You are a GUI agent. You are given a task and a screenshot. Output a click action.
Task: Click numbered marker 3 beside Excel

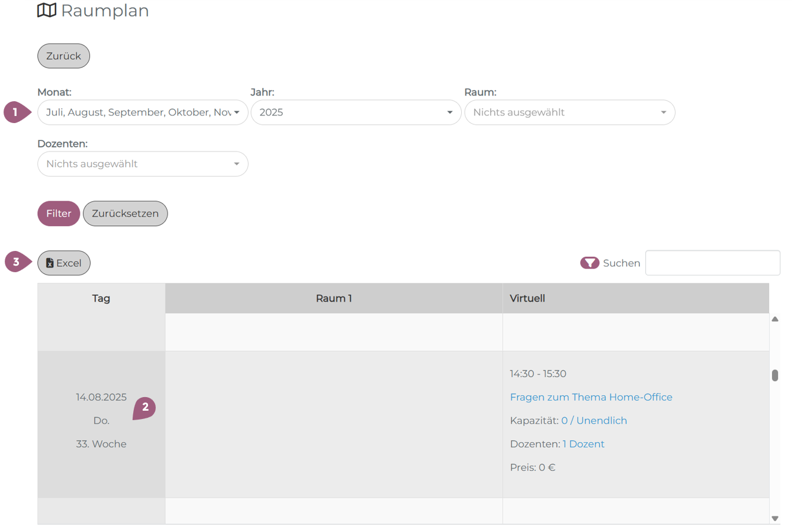tap(17, 262)
